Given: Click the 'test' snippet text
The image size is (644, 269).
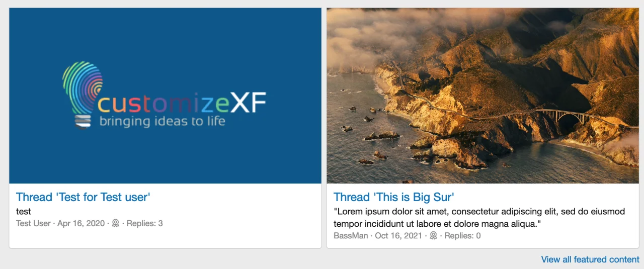Looking at the screenshot, I should click(x=24, y=212).
